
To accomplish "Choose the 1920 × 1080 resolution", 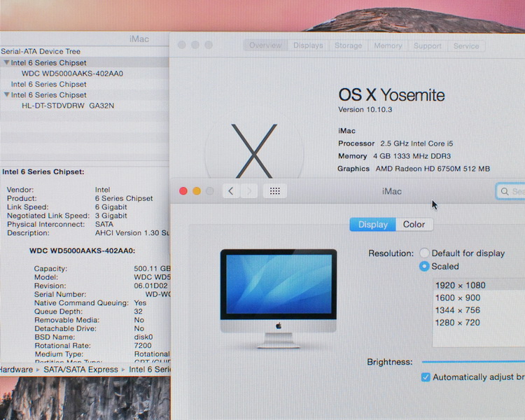I will [x=479, y=285].
